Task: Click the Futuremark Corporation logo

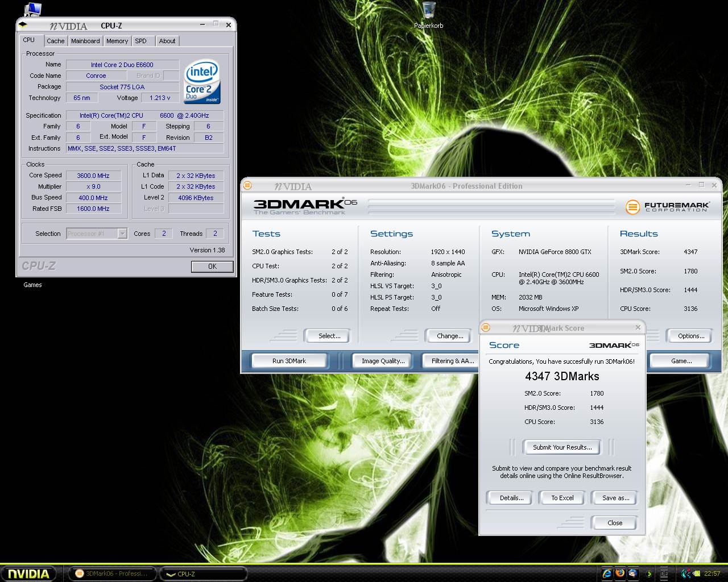Action: [667, 207]
